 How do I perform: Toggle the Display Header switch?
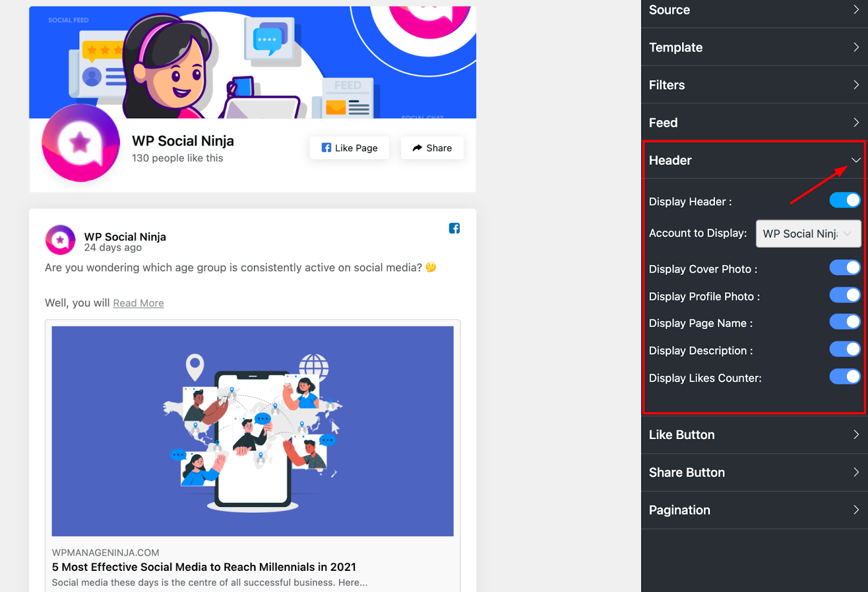(845, 201)
